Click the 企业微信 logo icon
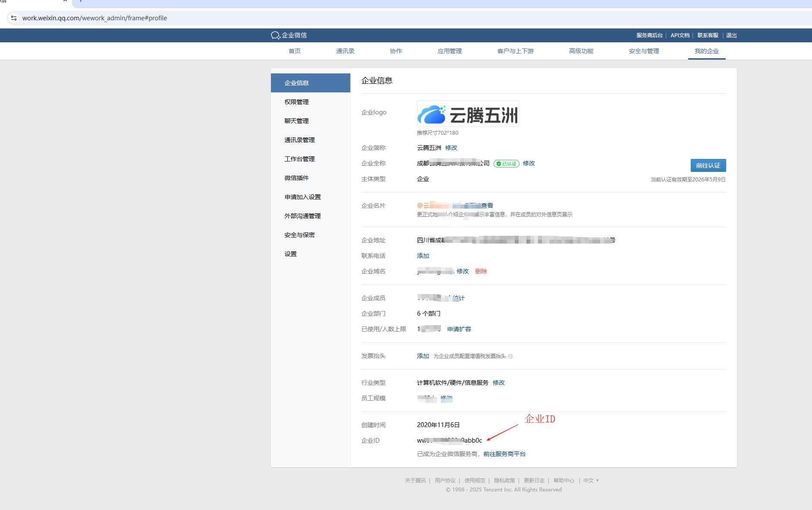 point(275,35)
